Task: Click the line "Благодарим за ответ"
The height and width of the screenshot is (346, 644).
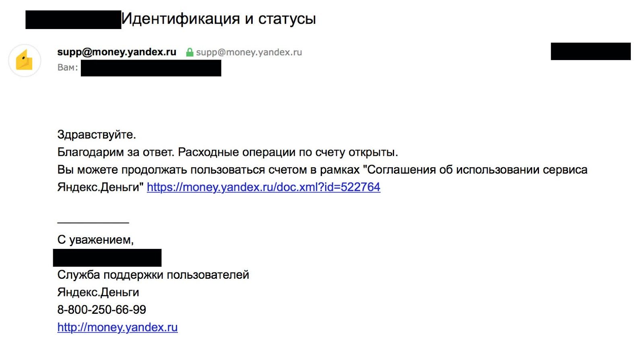Action: tap(116, 152)
